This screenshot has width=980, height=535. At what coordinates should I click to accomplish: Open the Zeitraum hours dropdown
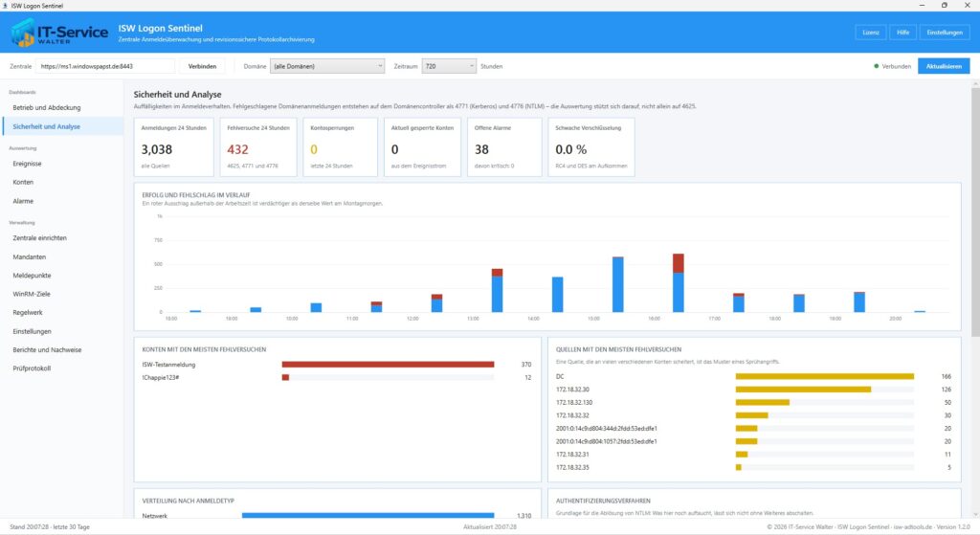[x=449, y=66]
